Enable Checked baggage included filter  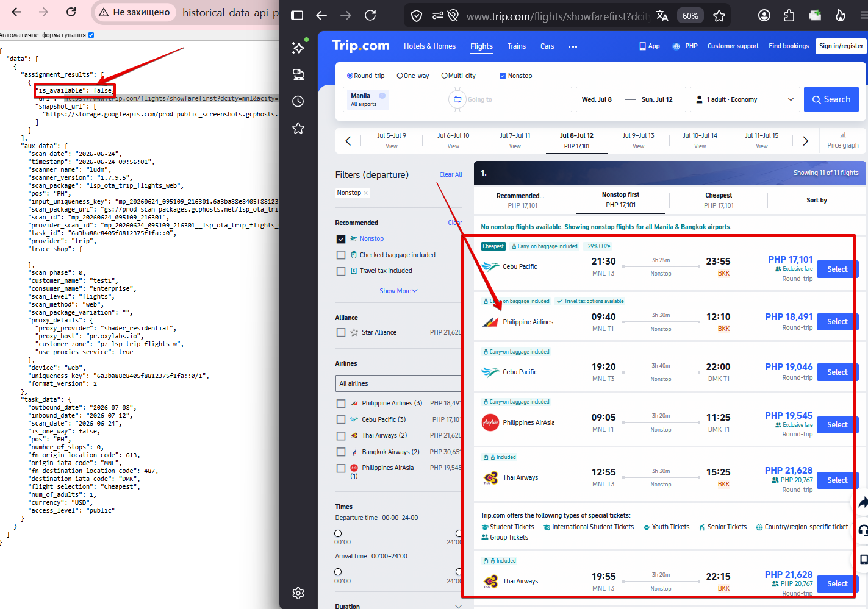(x=341, y=255)
